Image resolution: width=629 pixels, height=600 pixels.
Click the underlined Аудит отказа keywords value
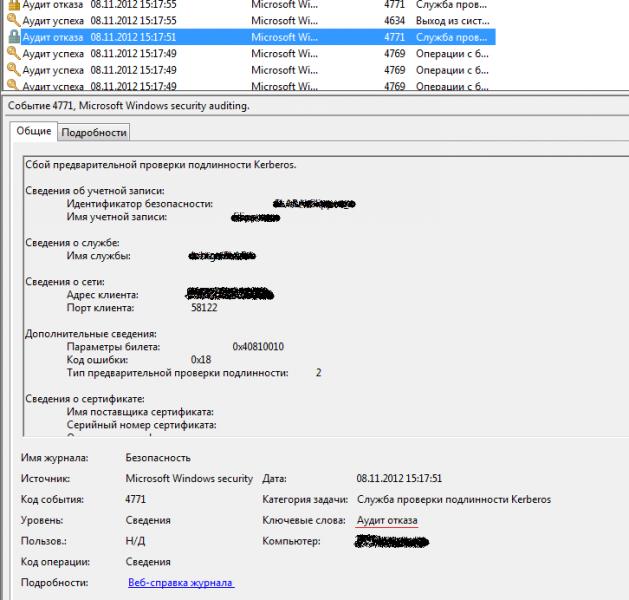(x=387, y=520)
